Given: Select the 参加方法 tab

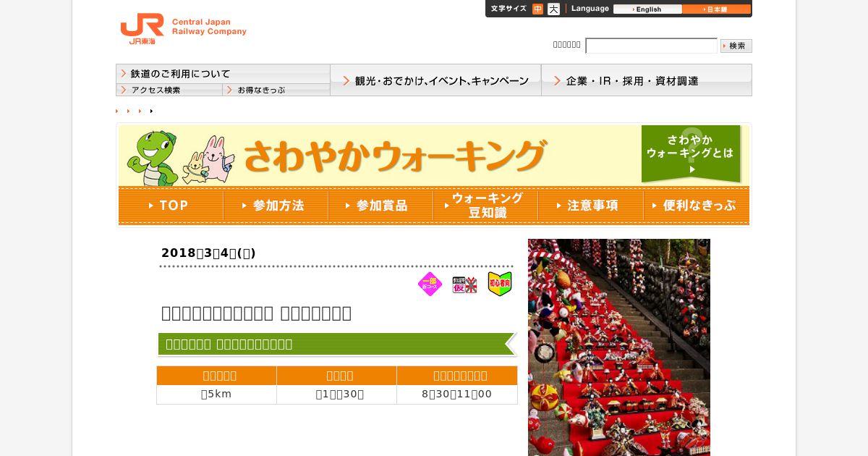Looking at the screenshot, I should click(276, 206).
